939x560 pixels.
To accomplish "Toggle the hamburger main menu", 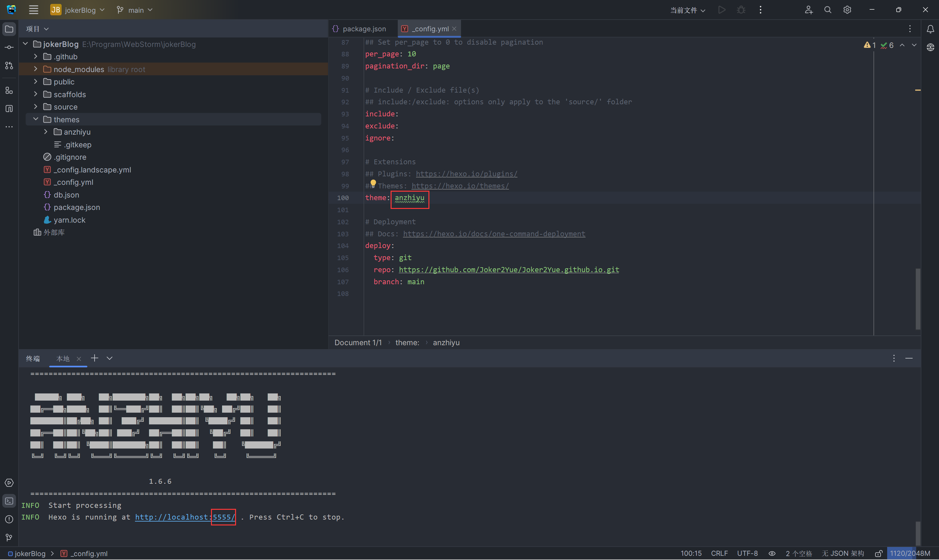I will pyautogui.click(x=34, y=10).
